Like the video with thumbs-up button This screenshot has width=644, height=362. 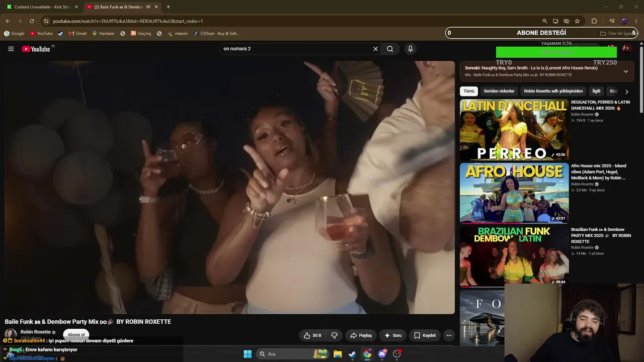click(312, 335)
